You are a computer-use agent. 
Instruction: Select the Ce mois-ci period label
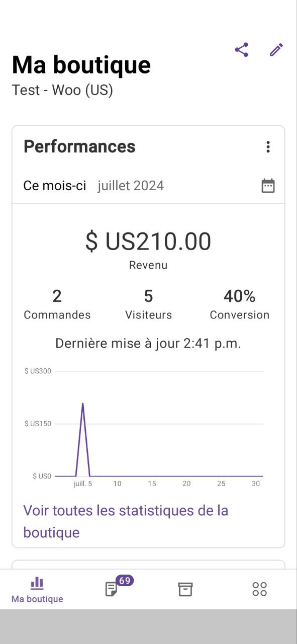55,186
